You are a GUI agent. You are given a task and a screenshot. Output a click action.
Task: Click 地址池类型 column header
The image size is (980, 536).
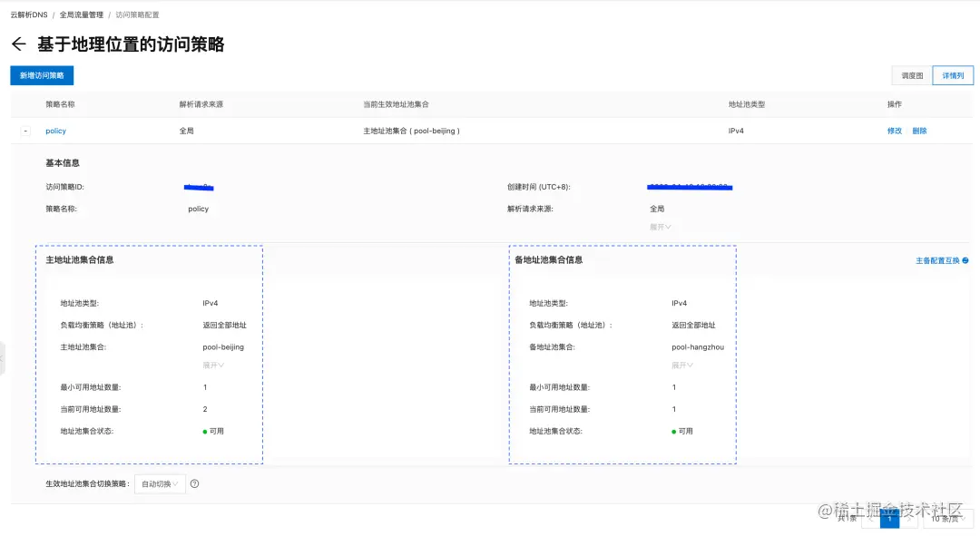(746, 104)
